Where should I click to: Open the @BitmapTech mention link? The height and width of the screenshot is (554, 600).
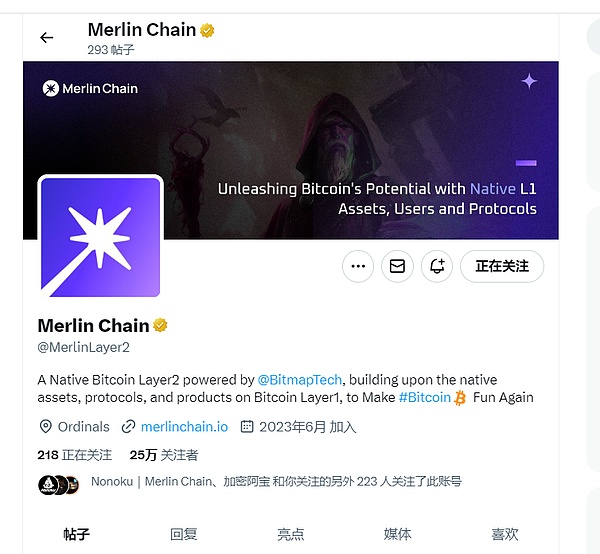pyautogui.click(x=300, y=380)
